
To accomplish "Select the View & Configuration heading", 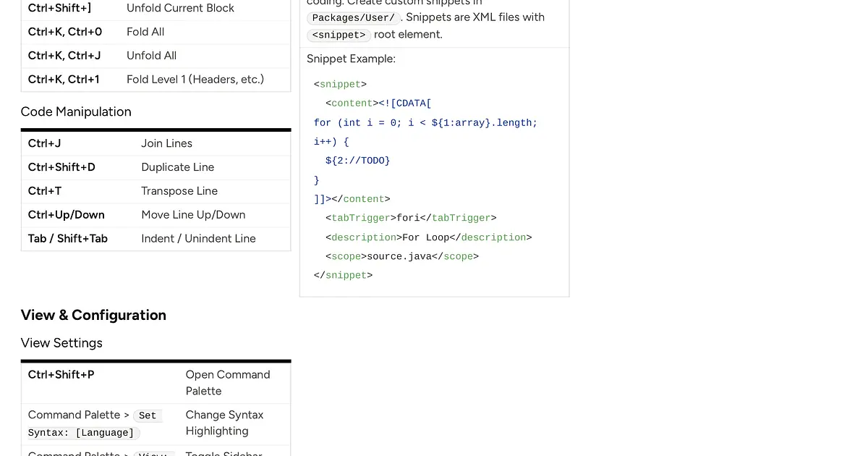I will (x=93, y=315).
